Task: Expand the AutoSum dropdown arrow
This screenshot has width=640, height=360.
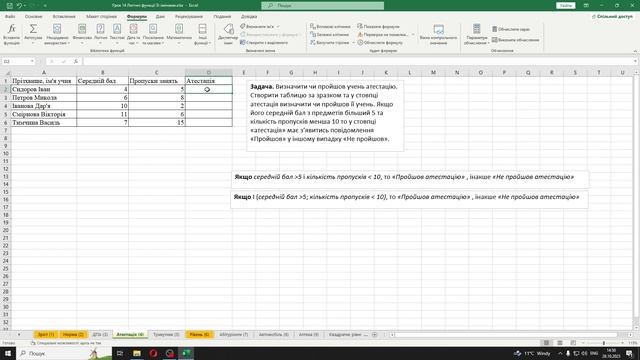Action: pyautogui.click(x=33, y=43)
